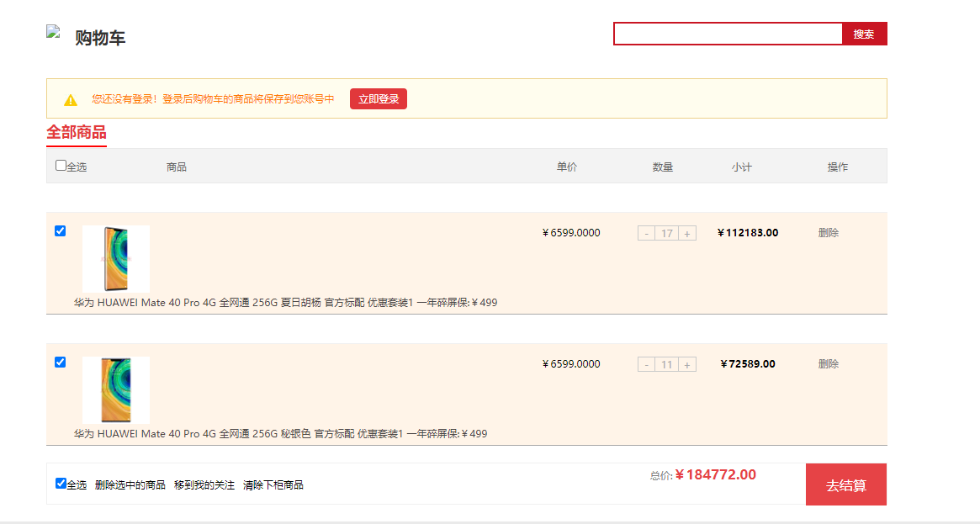This screenshot has width=980, height=524.
Task: Click the search input field
Action: (728, 34)
